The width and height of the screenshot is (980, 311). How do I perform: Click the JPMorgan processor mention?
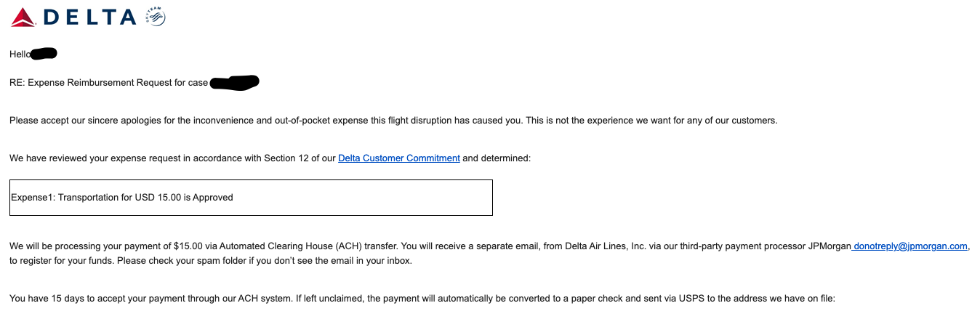830,246
